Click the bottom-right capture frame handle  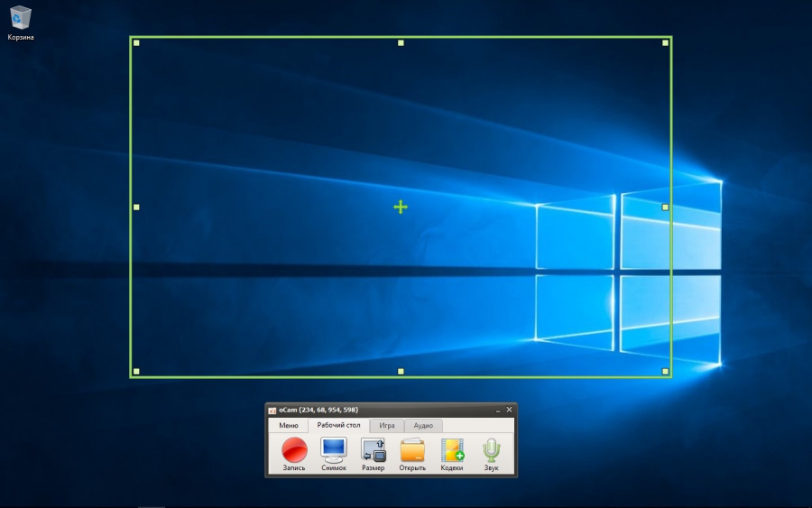[x=666, y=371]
